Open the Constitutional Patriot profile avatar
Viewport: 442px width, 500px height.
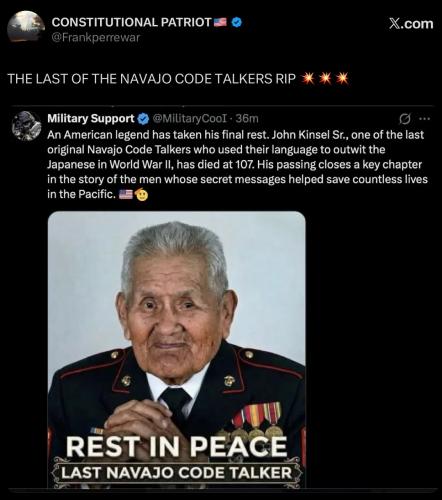26,26
